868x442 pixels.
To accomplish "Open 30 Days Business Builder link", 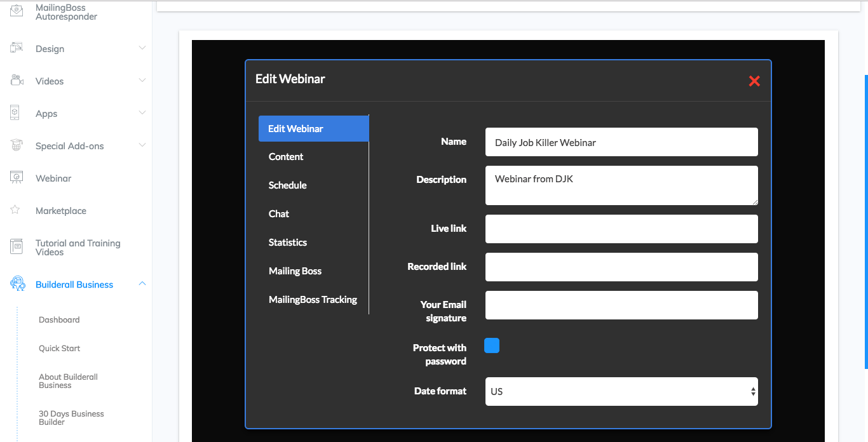I will [x=71, y=418].
